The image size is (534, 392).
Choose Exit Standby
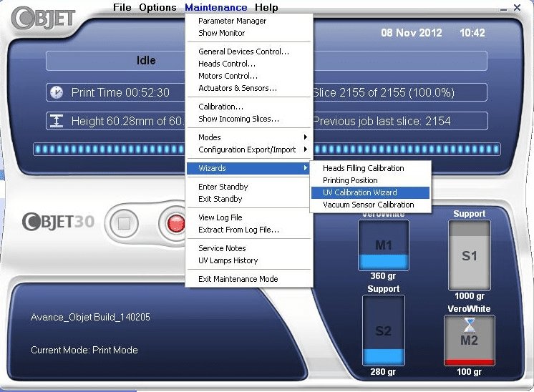249,199
